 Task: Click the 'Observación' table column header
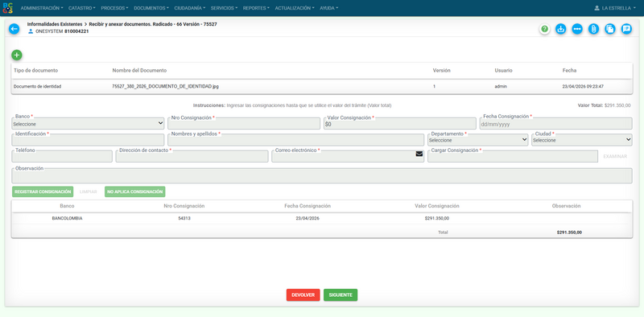tap(566, 206)
